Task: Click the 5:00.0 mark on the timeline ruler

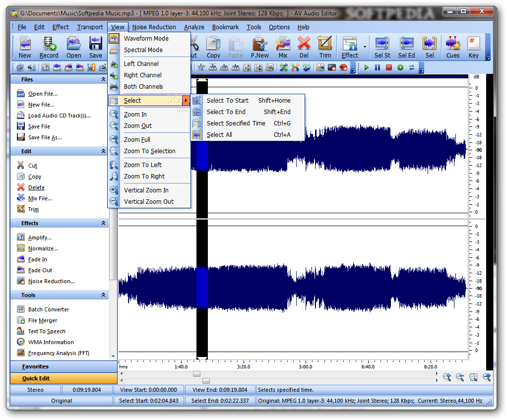Action: click(306, 366)
